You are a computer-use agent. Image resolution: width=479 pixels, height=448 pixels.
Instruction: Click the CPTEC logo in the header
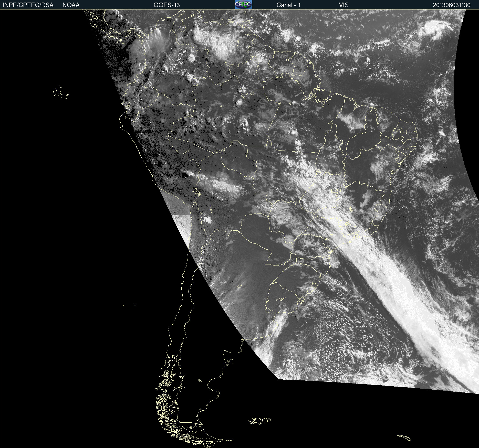tap(243, 5)
